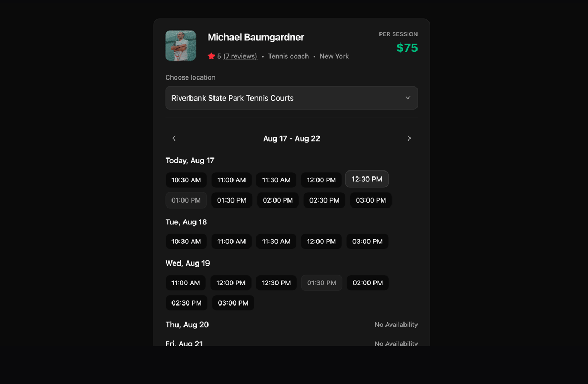This screenshot has height=384, width=588.
Task: Click the Thu, Aug 20 day heading
Action: coord(187,325)
